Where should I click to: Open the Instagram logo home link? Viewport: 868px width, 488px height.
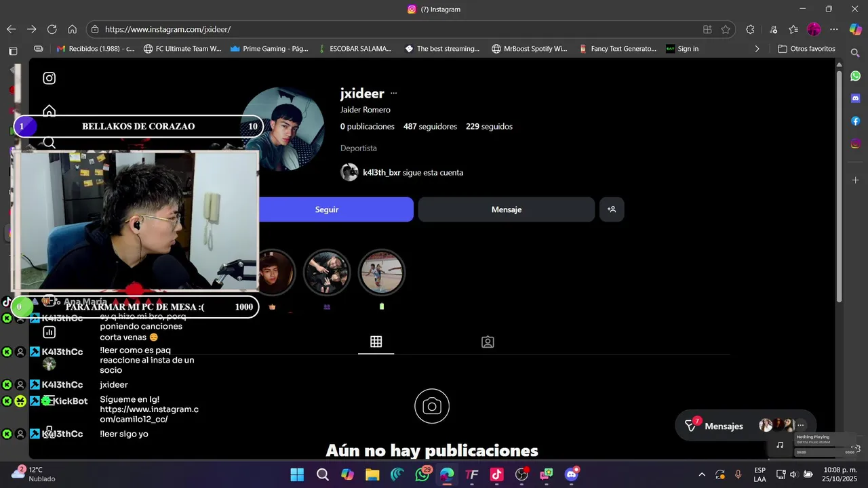[x=50, y=78]
